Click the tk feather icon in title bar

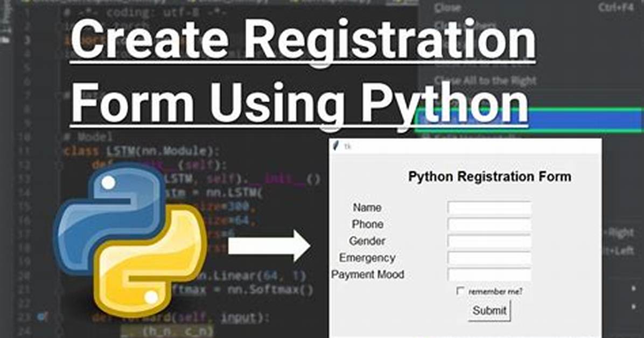tap(337, 145)
